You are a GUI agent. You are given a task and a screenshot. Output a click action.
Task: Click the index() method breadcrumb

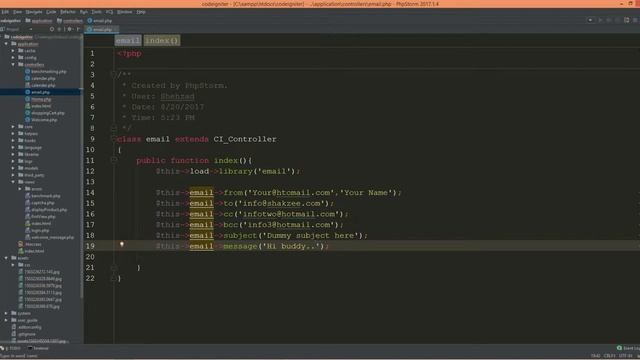coord(162,40)
